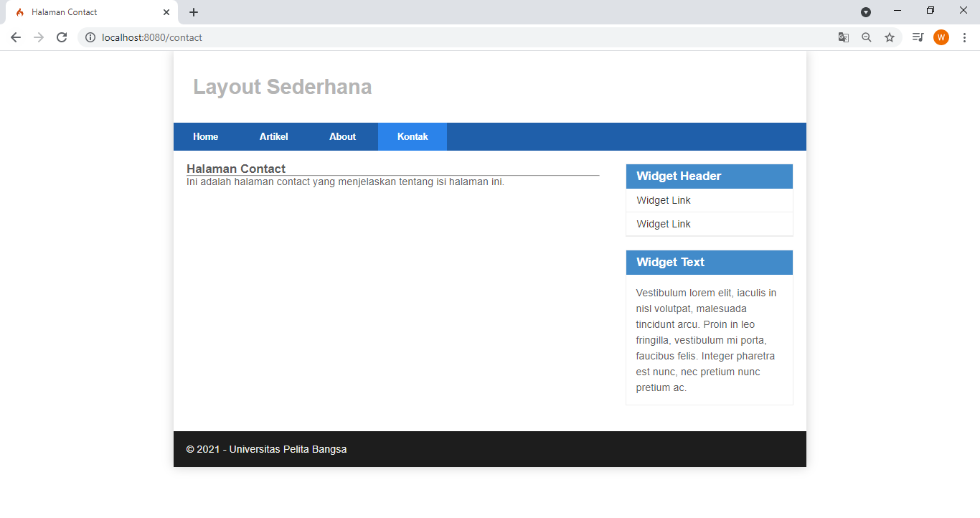Open Google Translate from the address bar

point(844,37)
